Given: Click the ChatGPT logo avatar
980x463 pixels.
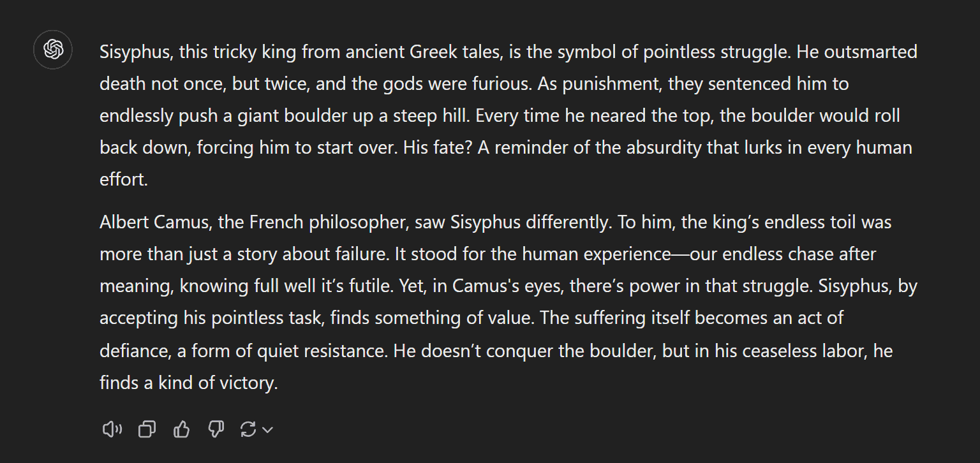Looking at the screenshot, I should (x=53, y=50).
